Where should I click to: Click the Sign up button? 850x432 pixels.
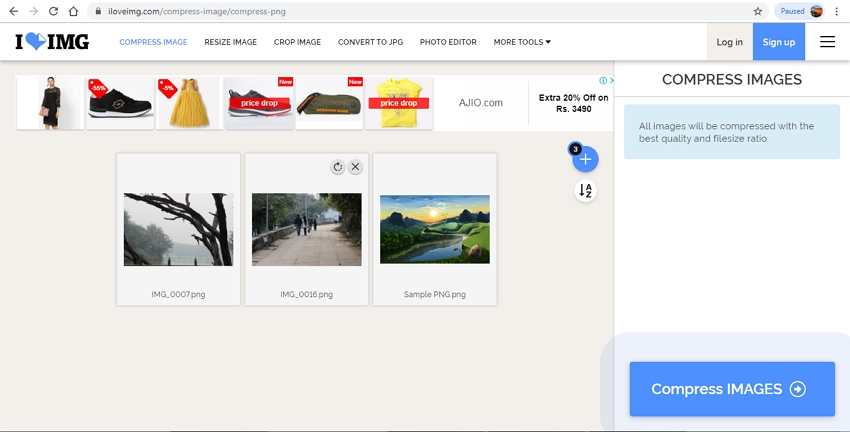[x=778, y=42]
